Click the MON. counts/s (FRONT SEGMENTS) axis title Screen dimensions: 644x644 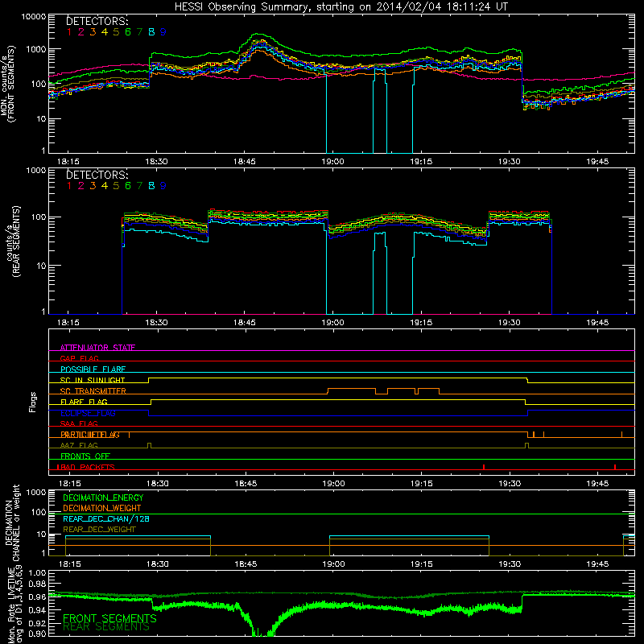(7, 84)
